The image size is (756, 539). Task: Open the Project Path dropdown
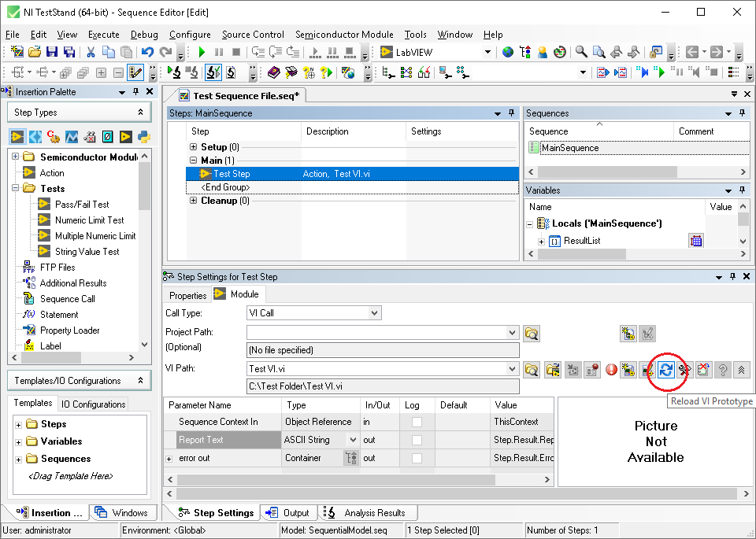512,332
